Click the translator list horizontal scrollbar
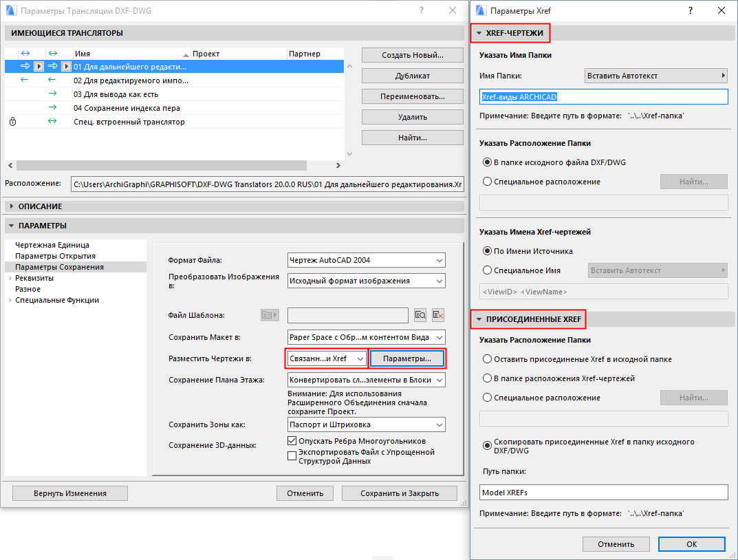738x560 pixels. 162,166
